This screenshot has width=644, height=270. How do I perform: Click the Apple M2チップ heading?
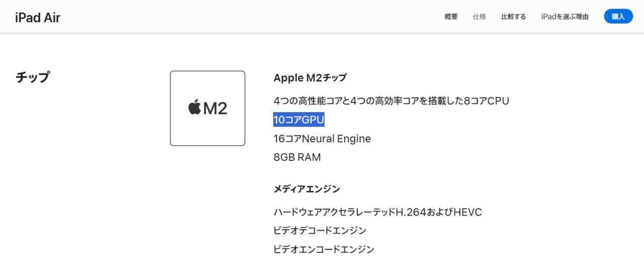310,78
